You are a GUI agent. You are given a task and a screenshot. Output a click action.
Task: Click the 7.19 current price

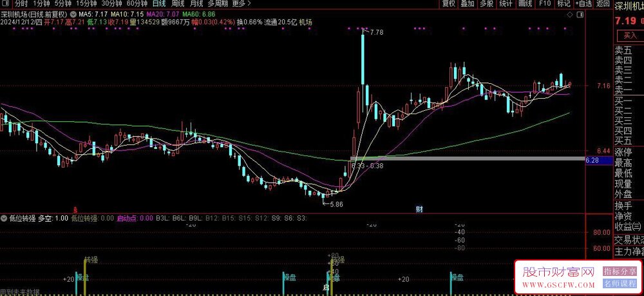[x=625, y=21]
